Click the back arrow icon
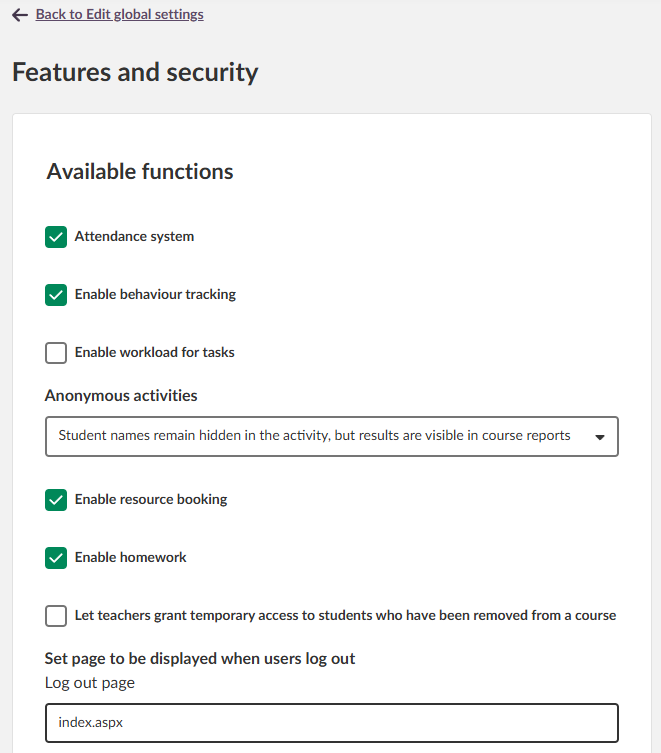Screen dimensions: 661x753 point(20,15)
